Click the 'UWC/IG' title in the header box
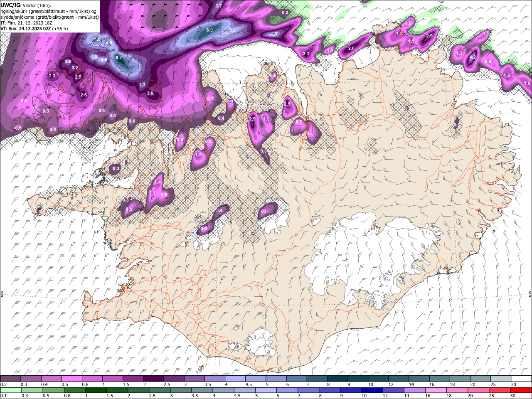The image size is (532, 399). tap(10, 5)
